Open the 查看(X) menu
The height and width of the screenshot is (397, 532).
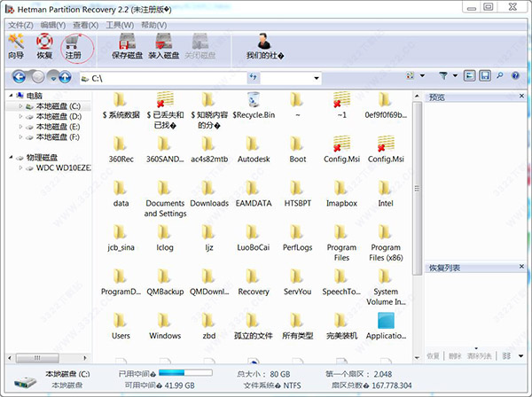85,25
